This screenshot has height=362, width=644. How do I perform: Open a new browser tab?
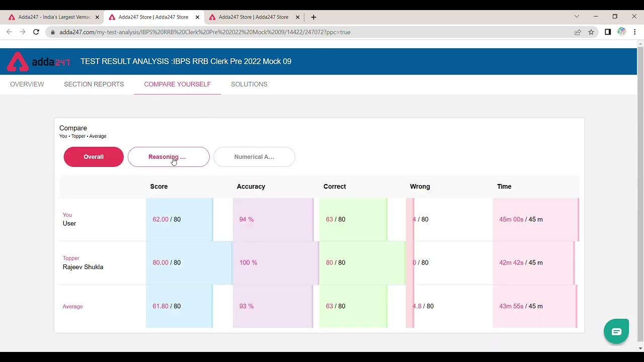(313, 17)
